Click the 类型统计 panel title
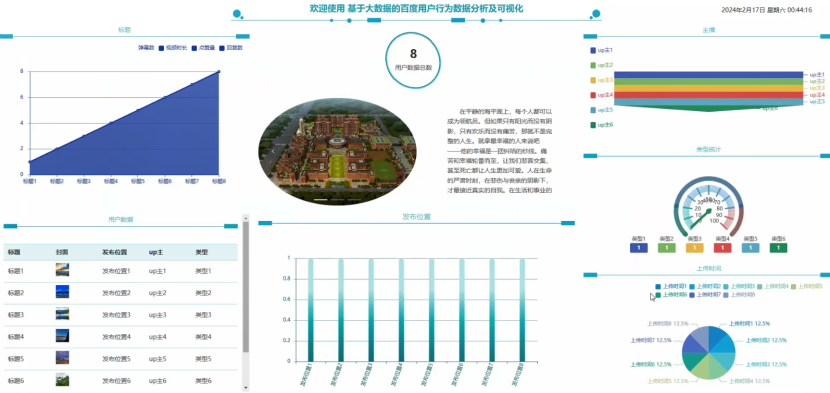Screen dimensions: 830x393 [x=708, y=149]
